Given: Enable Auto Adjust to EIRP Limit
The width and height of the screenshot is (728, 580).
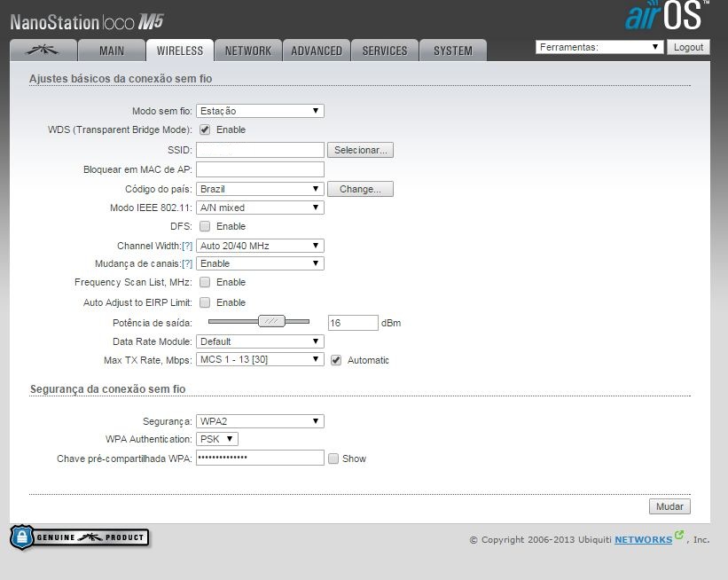Looking at the screenshot, I should [x=205, y=302].
